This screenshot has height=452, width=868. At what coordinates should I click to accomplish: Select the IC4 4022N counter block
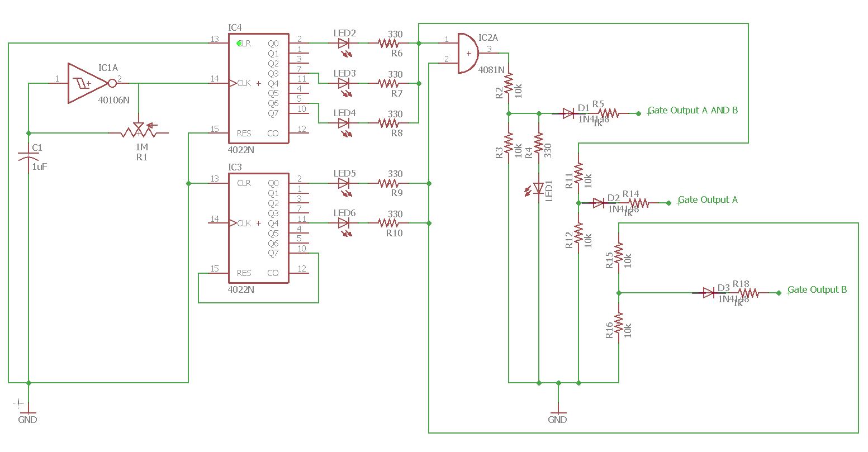[258, 88]
